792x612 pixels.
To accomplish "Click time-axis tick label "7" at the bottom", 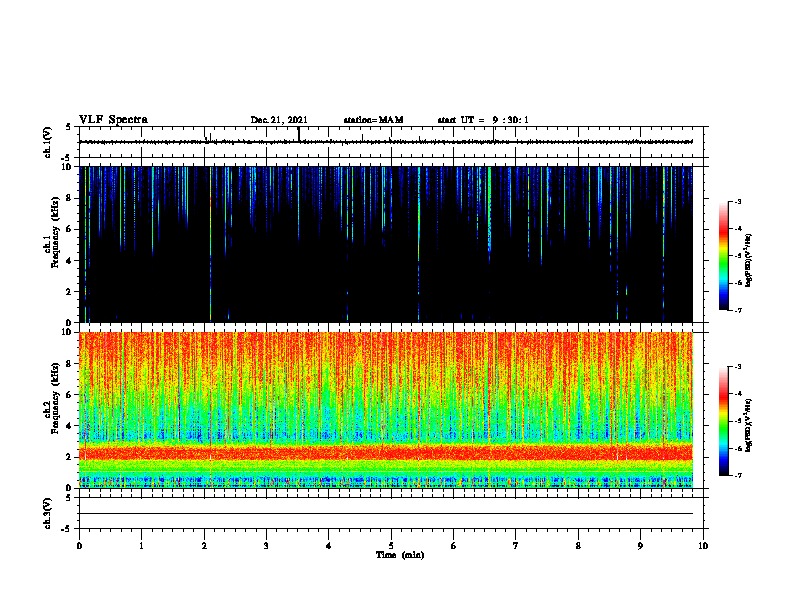I will (516, 546).
